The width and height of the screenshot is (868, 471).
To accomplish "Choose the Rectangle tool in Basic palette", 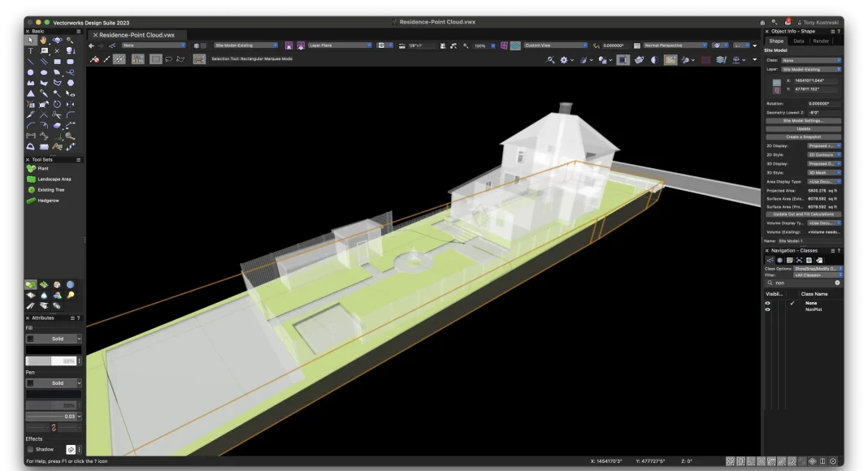I will (57, 61).
